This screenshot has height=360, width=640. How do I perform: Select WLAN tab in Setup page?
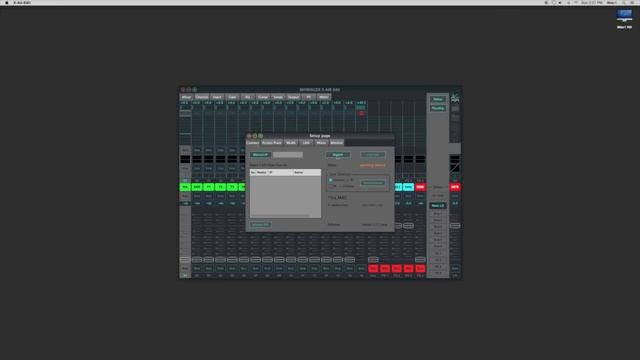point(291,143)
